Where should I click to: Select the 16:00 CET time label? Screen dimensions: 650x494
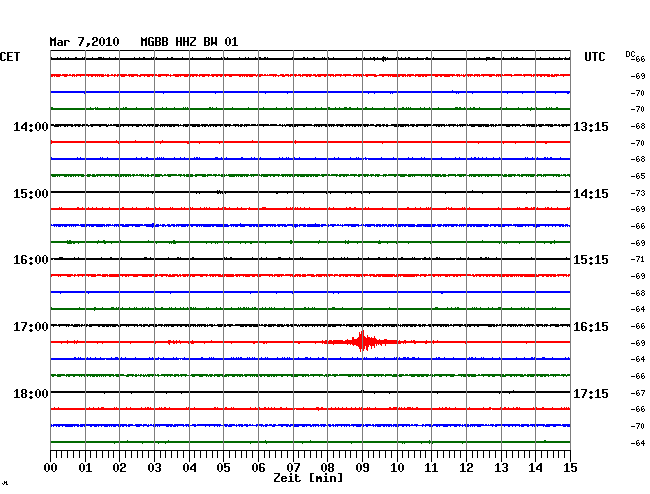click(31, 260)
